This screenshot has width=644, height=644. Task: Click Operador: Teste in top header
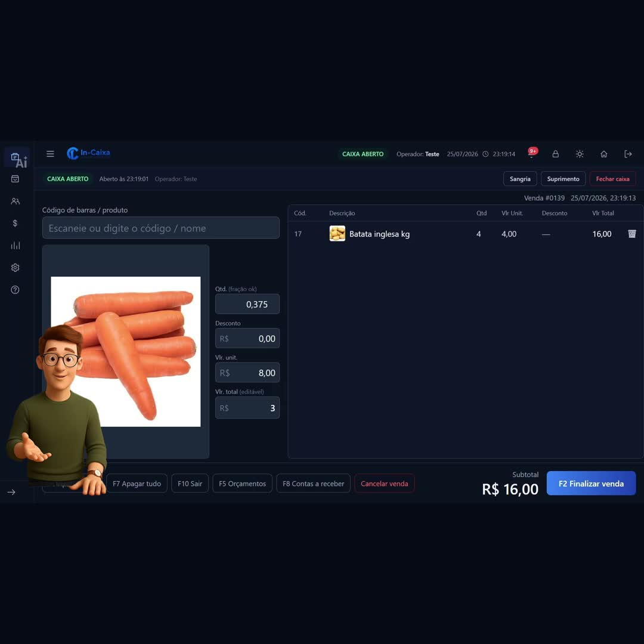click(x=417, y=154)
